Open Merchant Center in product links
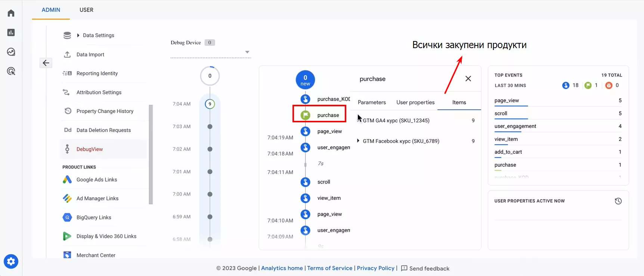This screenshot has width=644, height=276. tap(96, 255)
